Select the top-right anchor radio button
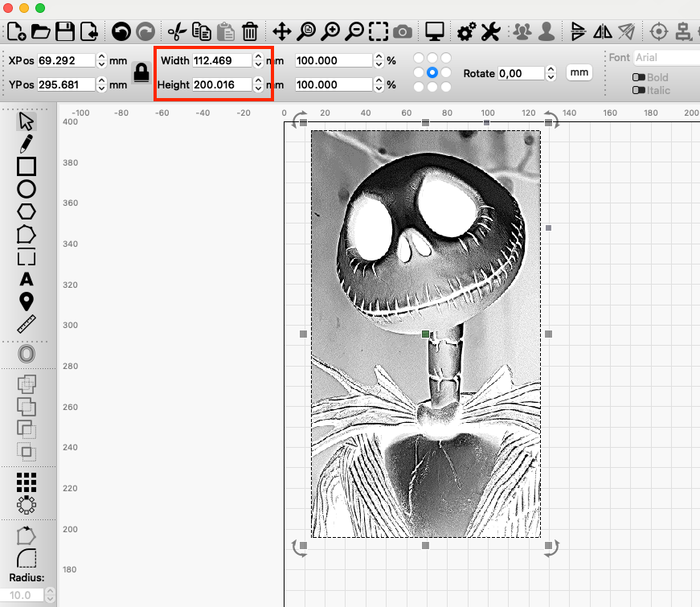 [446, 58]
